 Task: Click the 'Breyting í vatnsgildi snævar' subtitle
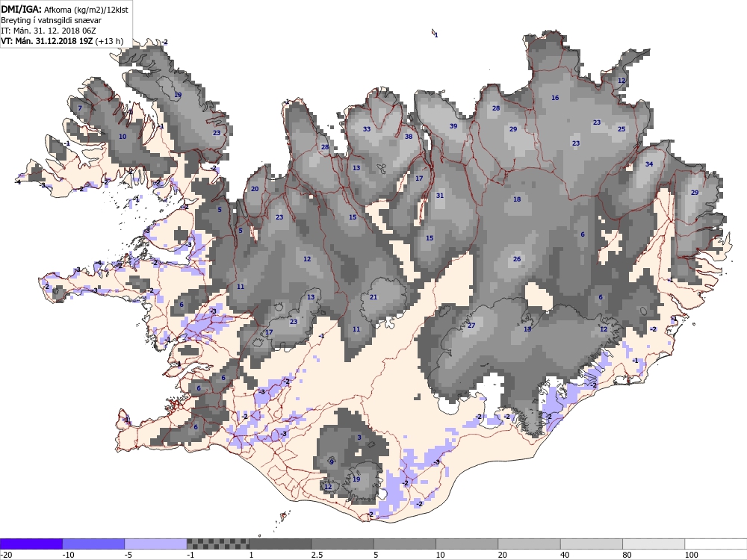pyautogui.click(x=51, y=20)
